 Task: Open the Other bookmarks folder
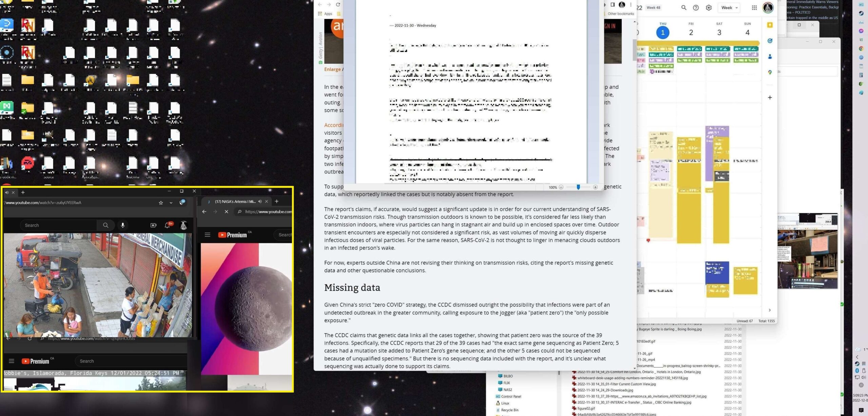click(620, 14)
